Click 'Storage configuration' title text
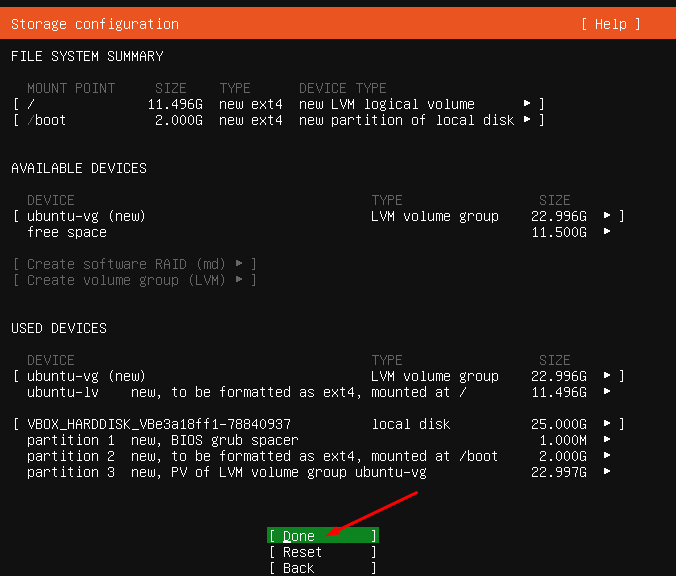 pos(95,24)
